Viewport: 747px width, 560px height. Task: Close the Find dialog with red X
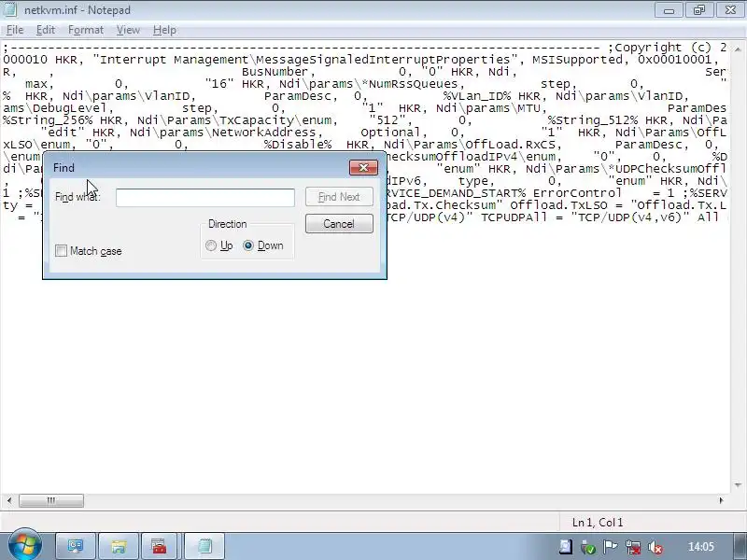(x=363, y=168)
